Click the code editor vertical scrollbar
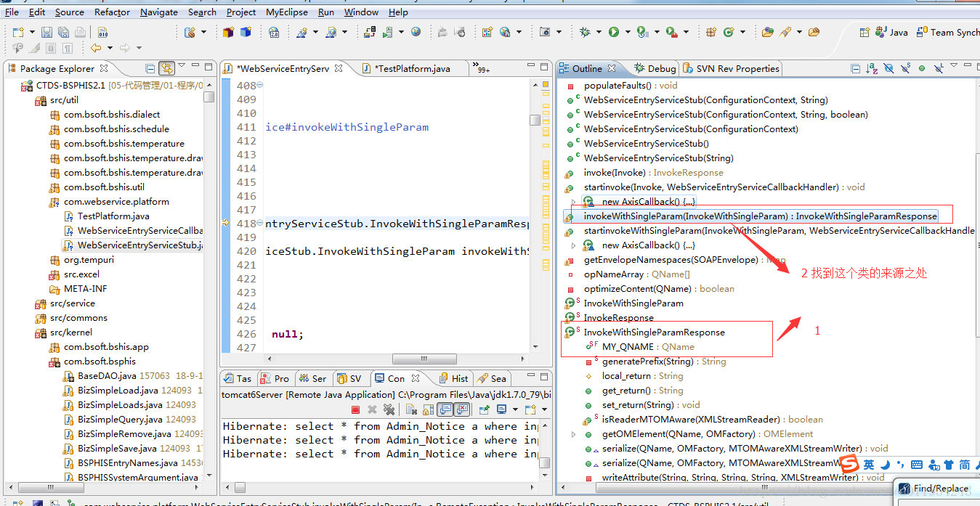 tap(535, 215)
